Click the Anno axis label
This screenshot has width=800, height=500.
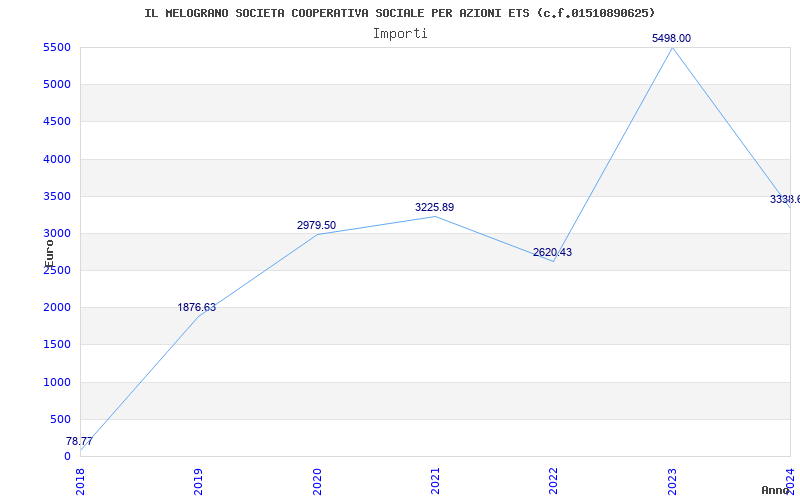pyautogui.click(x=776, y=490)
